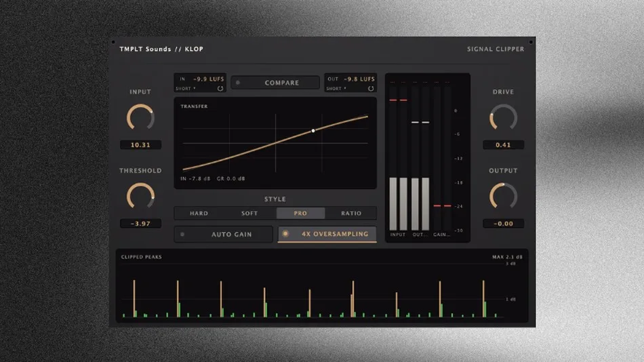Image resolution: width=644 pixels, height=362 pixels.
Task: Click the Threshold knob
Action: pyautogui.click(x=140, y=196)
